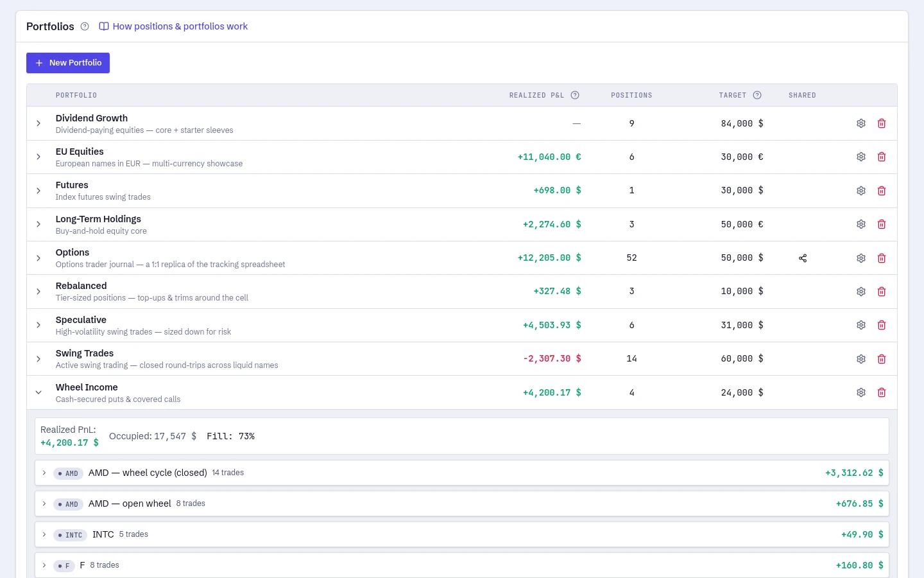Delete the Rebalanced portfolio
This screenshot has height=578, width=924.
(882, 292)
